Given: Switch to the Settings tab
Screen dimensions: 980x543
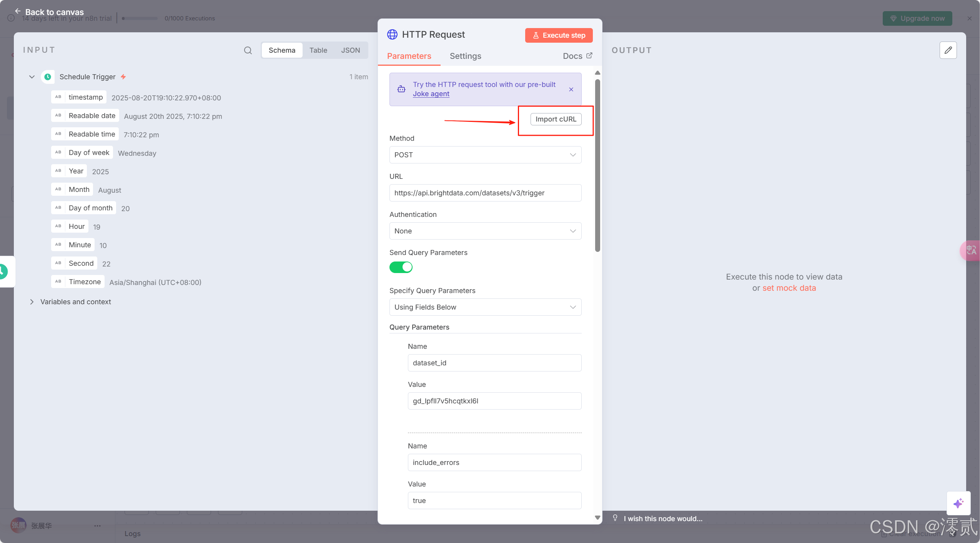Looking at the screenshot, I should (x=465, y=56).
